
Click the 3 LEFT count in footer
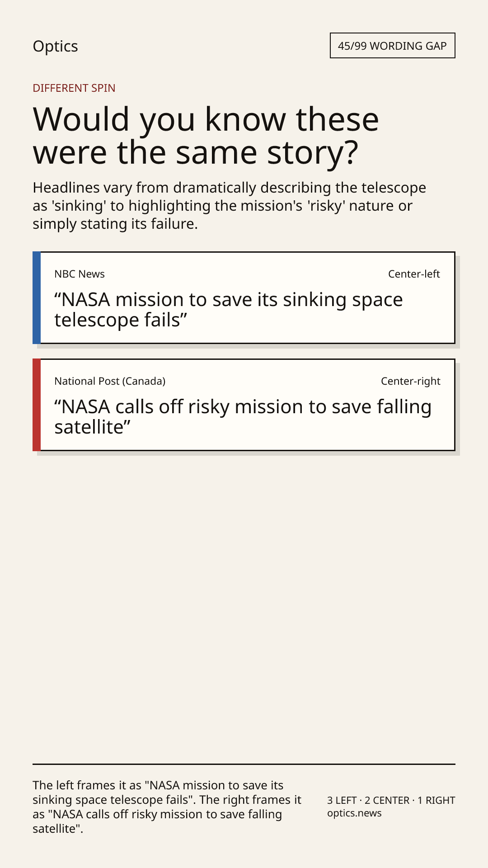click(x=342, y=800)
